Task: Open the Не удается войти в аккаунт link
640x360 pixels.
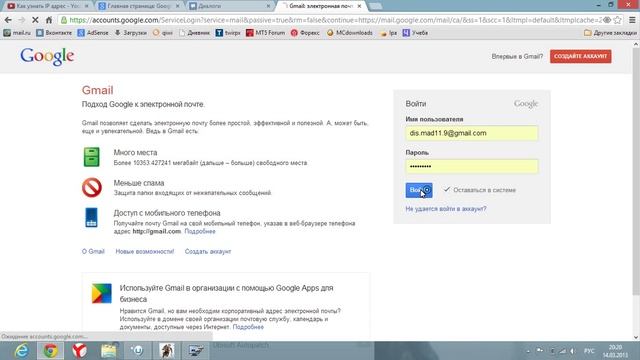Action: click(x=446, y=209)
